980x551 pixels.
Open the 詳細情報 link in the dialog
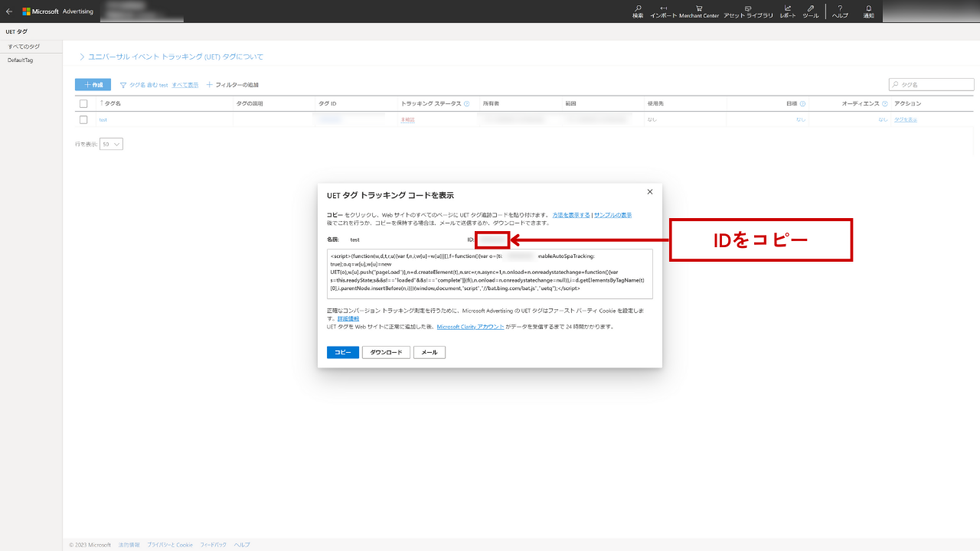[x=348, y=318]
